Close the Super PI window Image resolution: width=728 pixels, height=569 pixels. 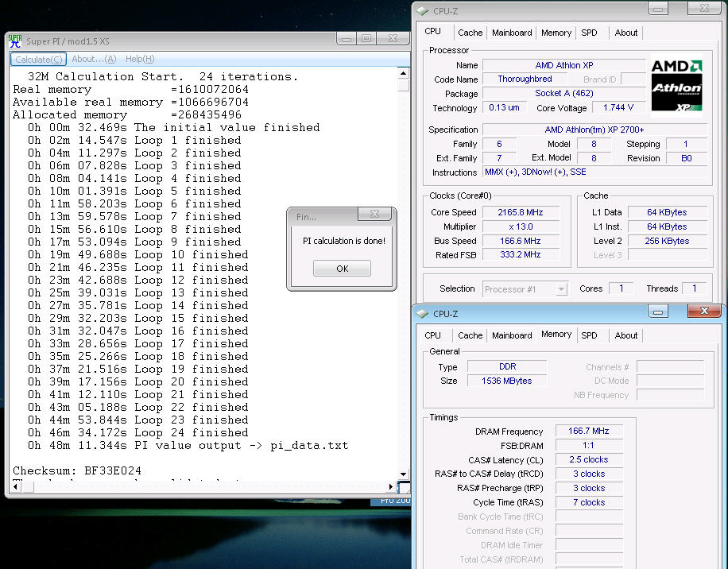click(393, 38)
